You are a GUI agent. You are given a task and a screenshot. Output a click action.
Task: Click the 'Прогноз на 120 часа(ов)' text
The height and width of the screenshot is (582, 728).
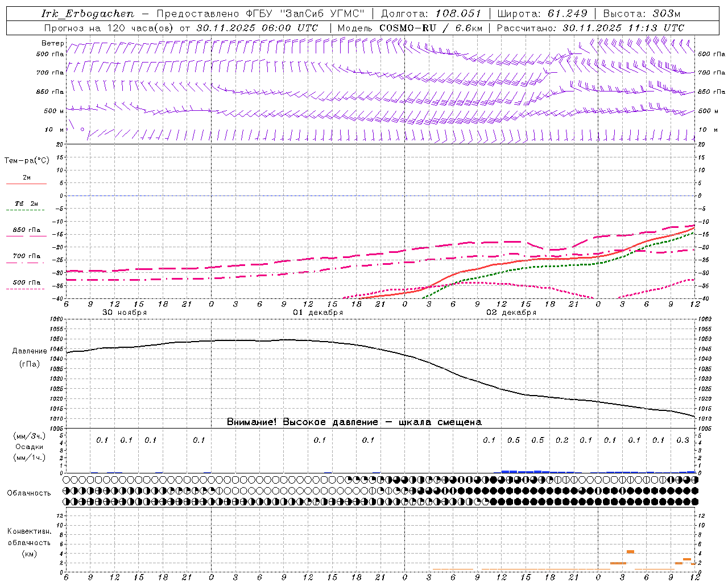coord(109,28)
